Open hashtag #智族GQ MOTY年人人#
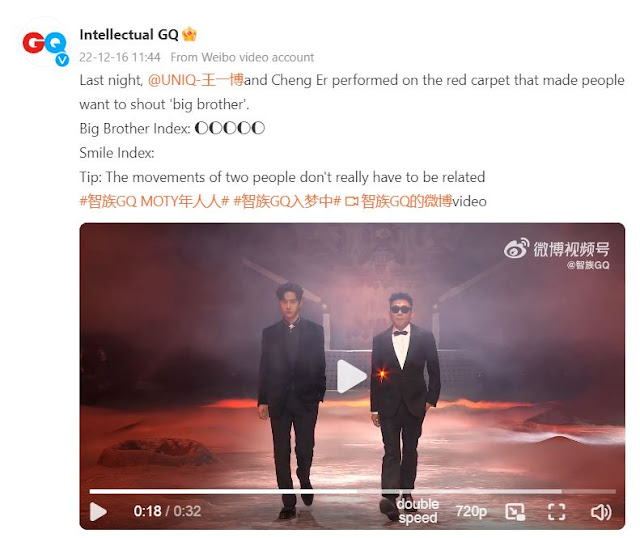Screen dimensions: 640x538 (154, 201)
